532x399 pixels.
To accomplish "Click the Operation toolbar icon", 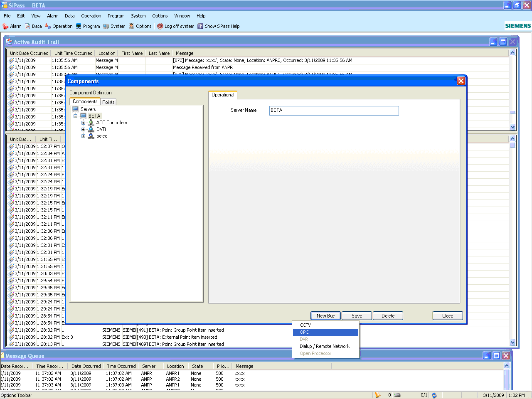I will pyautogui.click(x=48, y=26).
